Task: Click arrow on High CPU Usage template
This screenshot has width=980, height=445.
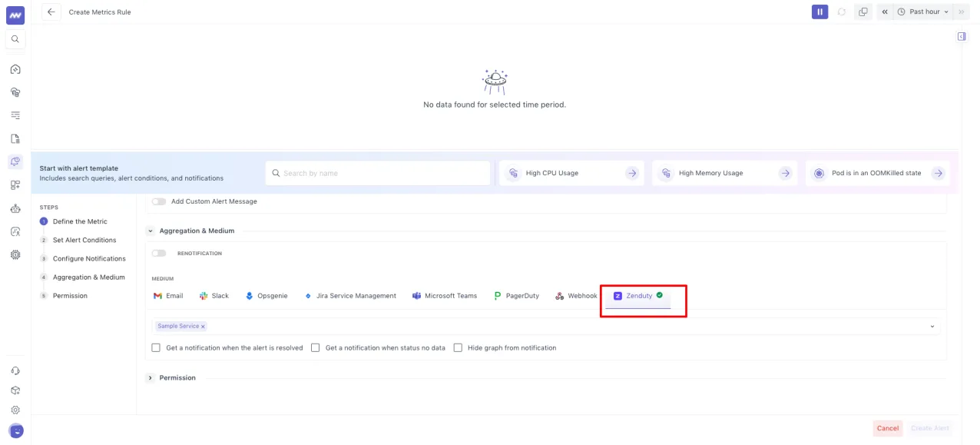Action: [632, 173]
